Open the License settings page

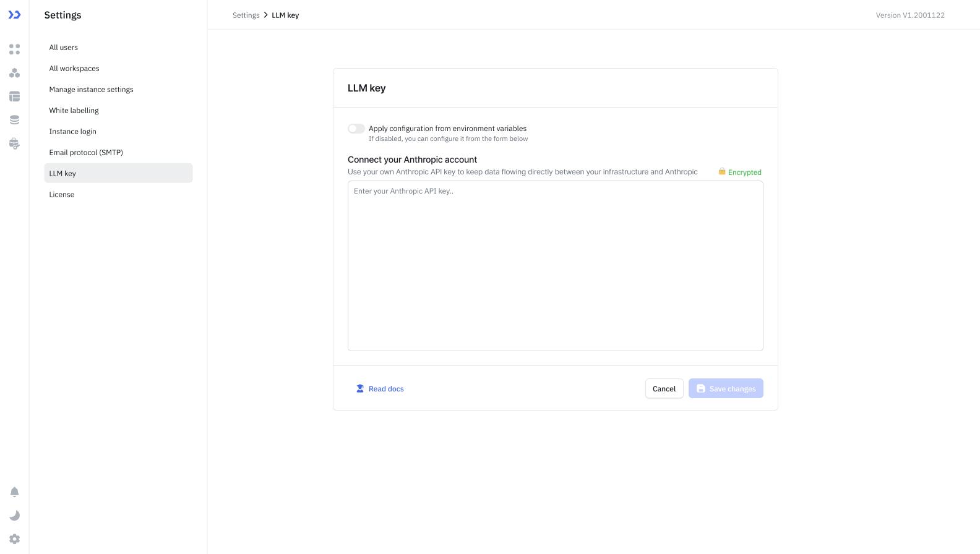pos(62,195)
